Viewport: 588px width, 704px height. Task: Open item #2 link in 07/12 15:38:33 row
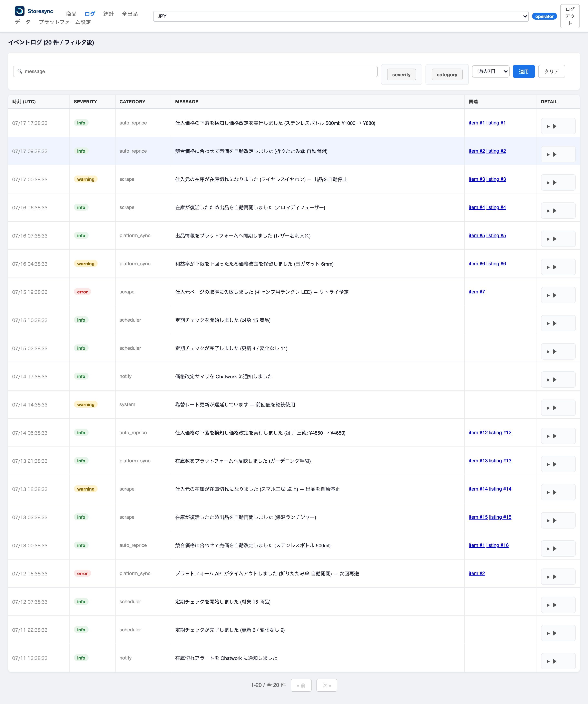[x=477, y=573]
